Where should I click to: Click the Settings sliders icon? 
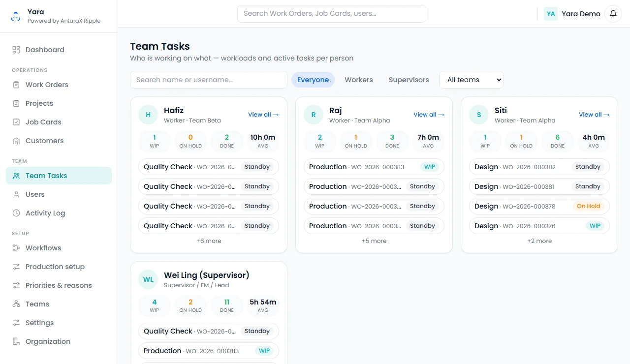click(16, 323)
